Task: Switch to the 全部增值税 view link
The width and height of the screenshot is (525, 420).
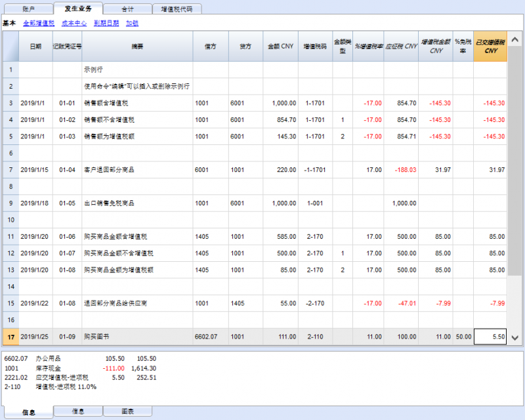Action: click(x=39, y=23)
